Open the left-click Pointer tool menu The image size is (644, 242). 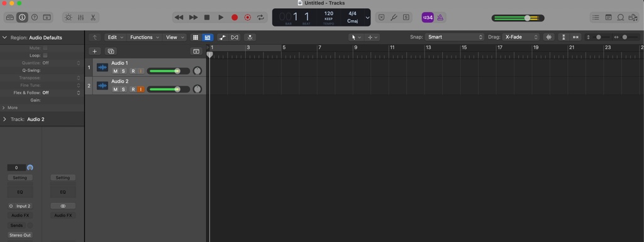[356, 37]
